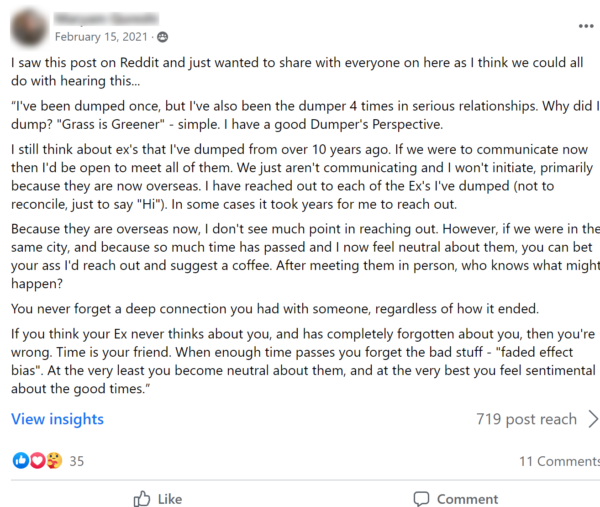Click the intro sentence mentioning Reddit
Image resolution: width=600 pixels, height=507 pixels.
click(297, 72)
